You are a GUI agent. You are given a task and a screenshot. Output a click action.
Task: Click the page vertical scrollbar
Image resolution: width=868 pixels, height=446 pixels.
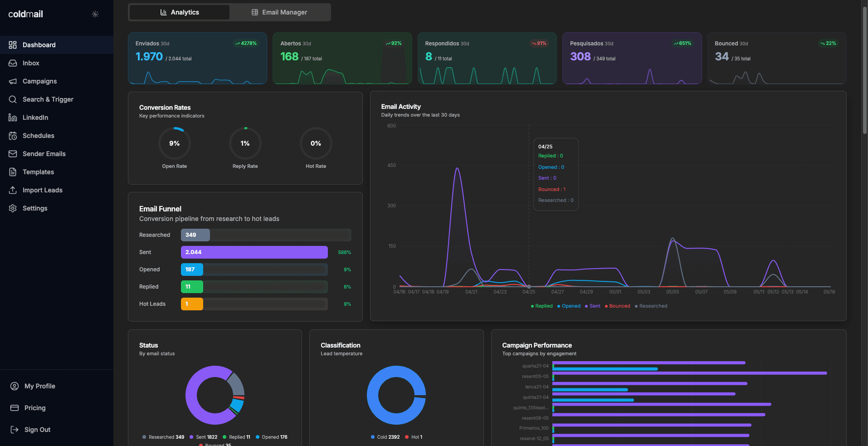tap(864, 64)
